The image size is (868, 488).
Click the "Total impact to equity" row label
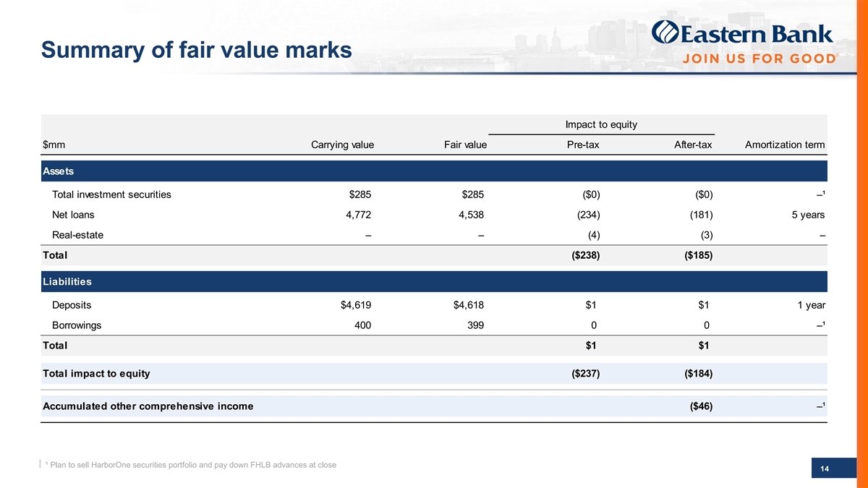click(96, 374)
